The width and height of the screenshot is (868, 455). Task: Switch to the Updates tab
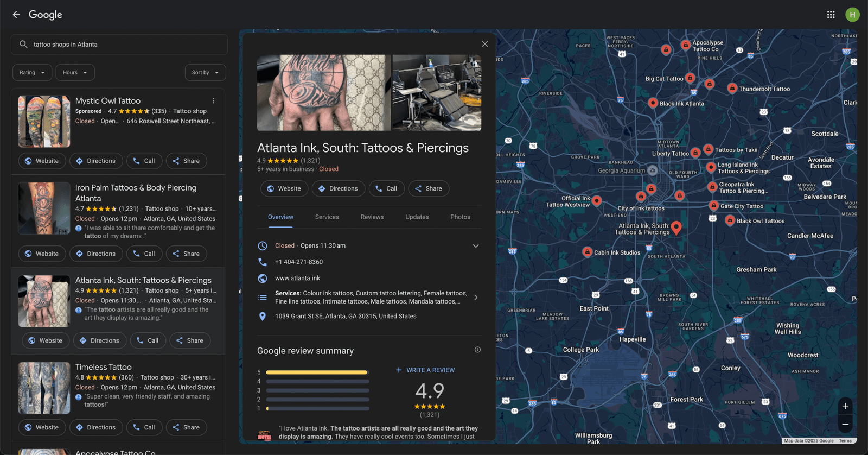coord(417,217)
